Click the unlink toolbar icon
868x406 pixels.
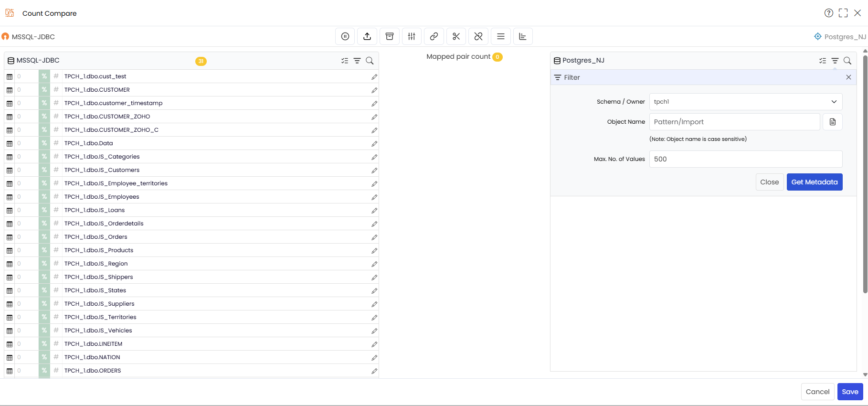coord(478,36)
